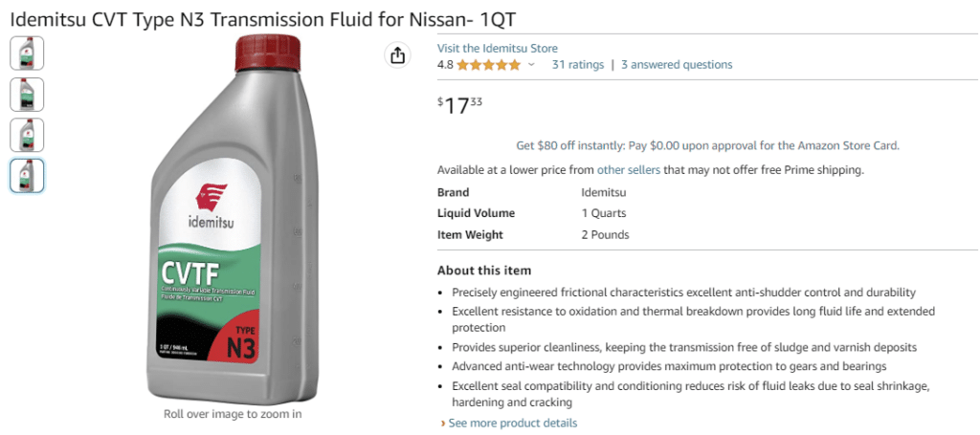
Task: Select the first product thumbnail
Action: coord(28,53)
